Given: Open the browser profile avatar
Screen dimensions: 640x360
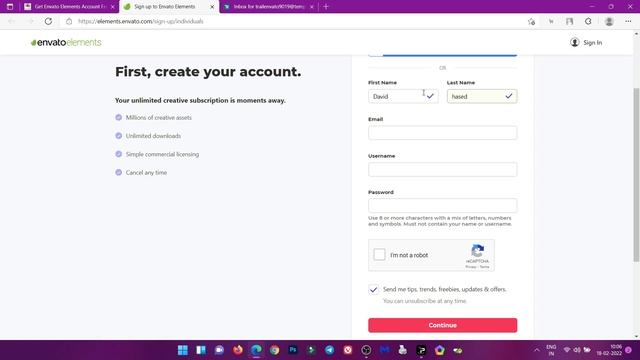Looking at the screenshot, I should (x=609, y=22).
